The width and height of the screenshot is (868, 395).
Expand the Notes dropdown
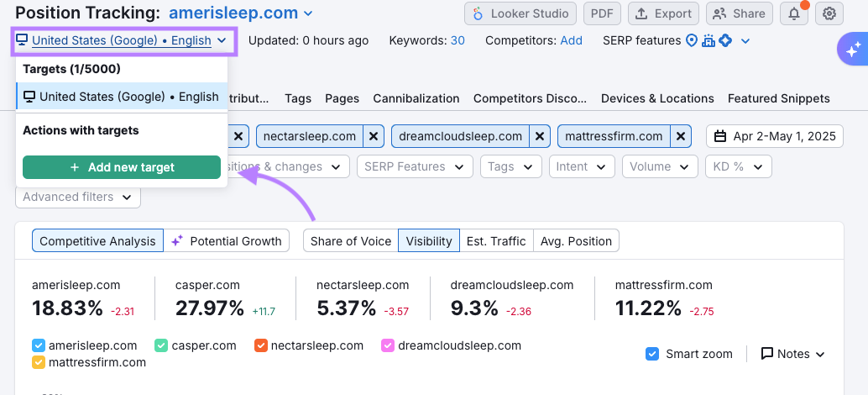click(x=792, y=354)
